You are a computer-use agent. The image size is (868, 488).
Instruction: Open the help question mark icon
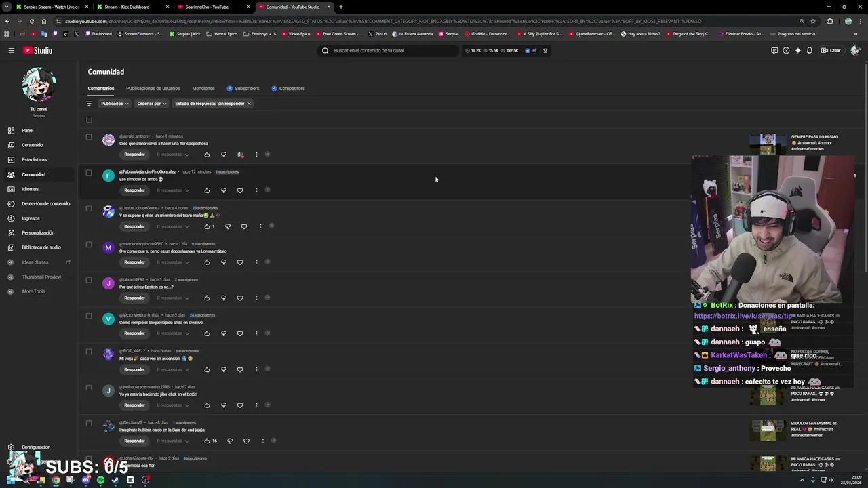pos(786,50)
